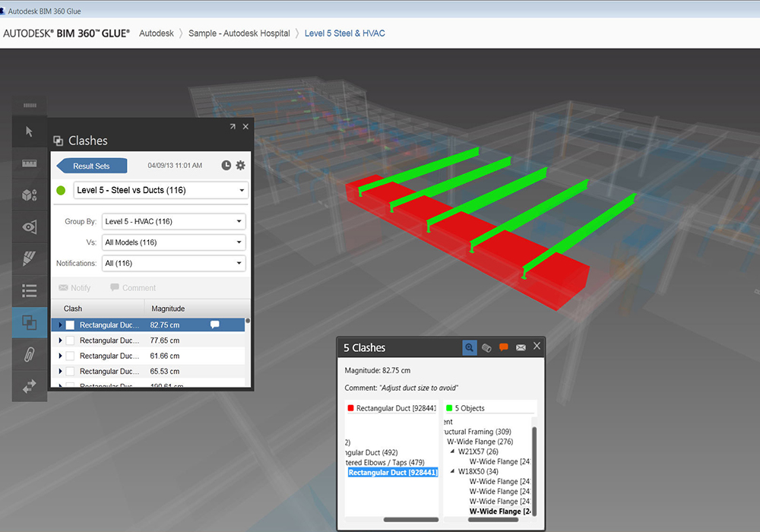This screenshot has height=532, width=760.
Task: Expand the 65.53 cm clash row
Action: pos(60,372)
